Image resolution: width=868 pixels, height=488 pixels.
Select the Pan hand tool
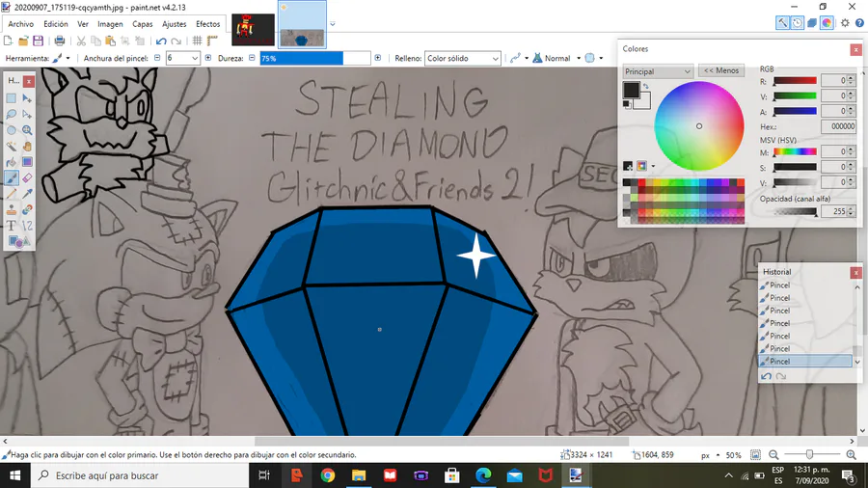pyautogui.click(x=27, y=147)
